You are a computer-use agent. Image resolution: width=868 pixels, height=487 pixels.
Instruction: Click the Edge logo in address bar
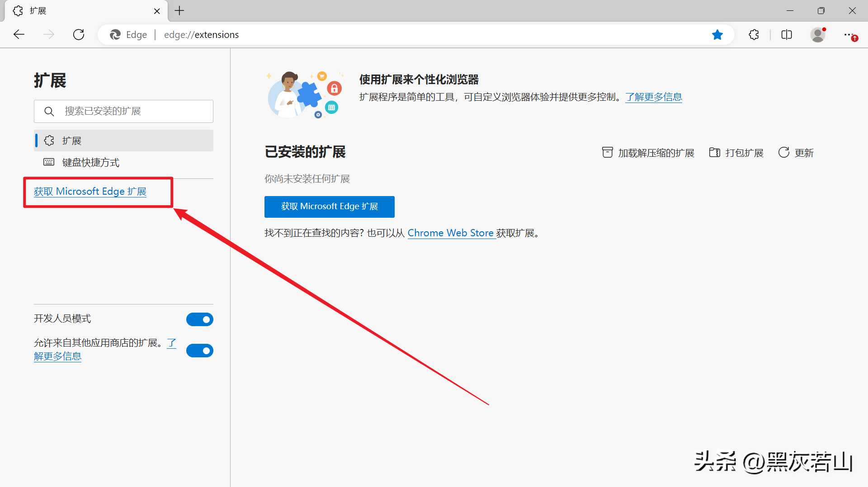point(115,35)
